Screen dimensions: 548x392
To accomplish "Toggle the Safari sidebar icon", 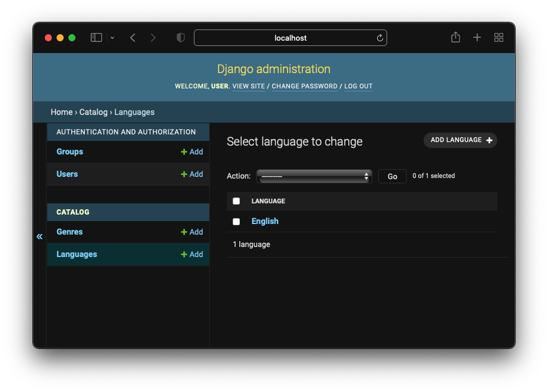I will 96,37.
